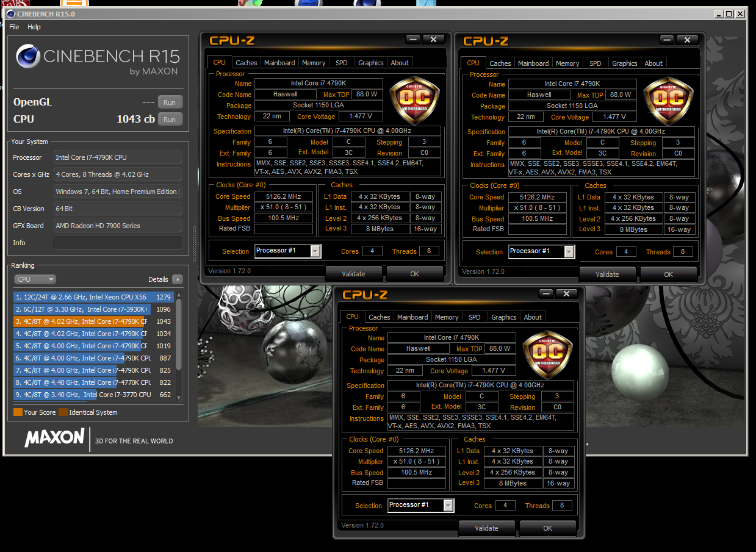Open Memory tab in bottom CPU-Z window
This screenshot has height=552, width=756.
click(447, 317)
